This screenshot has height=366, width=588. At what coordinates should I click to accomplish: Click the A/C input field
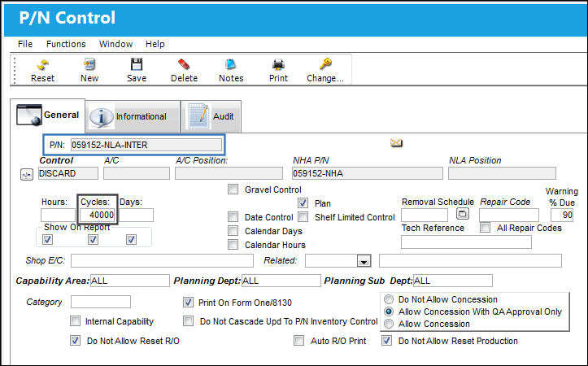(x=136, y=173)
